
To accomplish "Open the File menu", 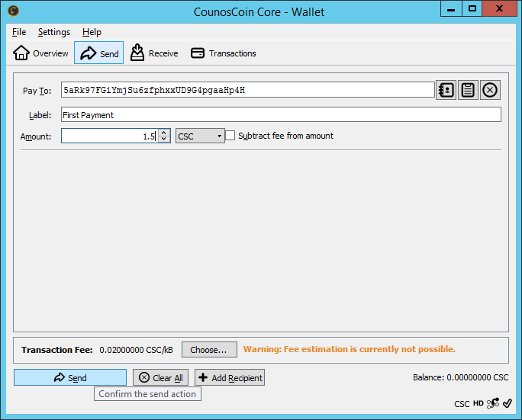I will pyautogui.click(x=19, y=32).
